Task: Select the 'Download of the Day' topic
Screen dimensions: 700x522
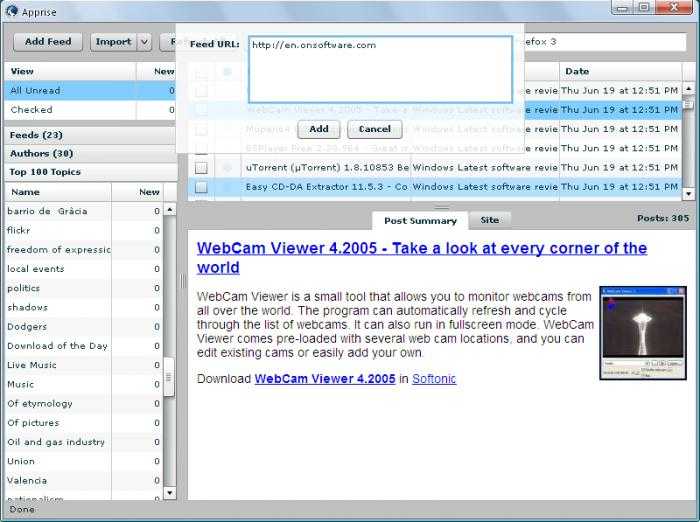Action: [84, 346]
